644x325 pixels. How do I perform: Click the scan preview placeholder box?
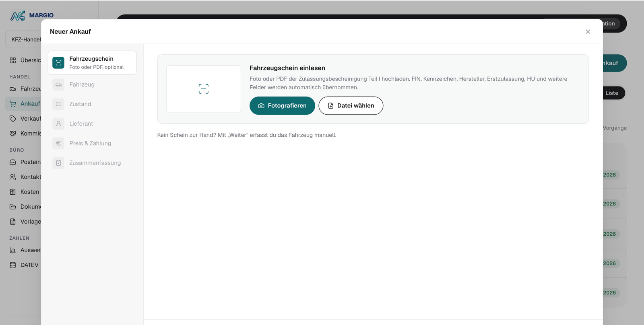(204, 89)
